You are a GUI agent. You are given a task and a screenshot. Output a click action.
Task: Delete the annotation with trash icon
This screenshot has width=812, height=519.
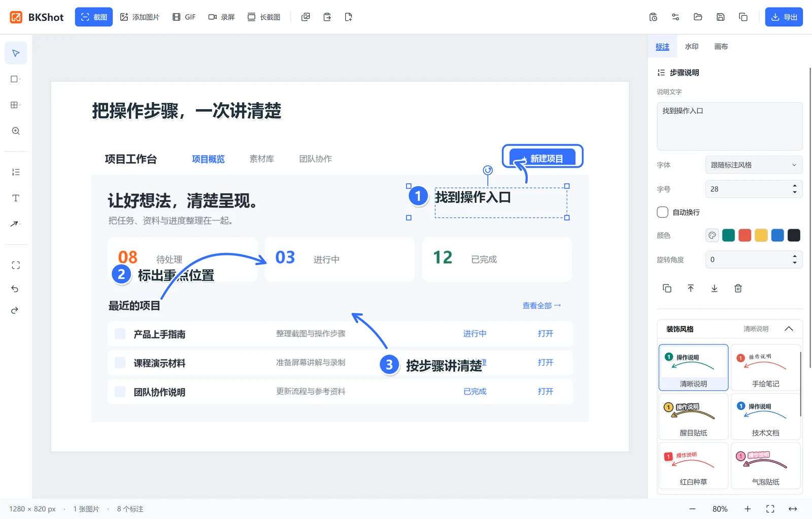tap(738, 288)
